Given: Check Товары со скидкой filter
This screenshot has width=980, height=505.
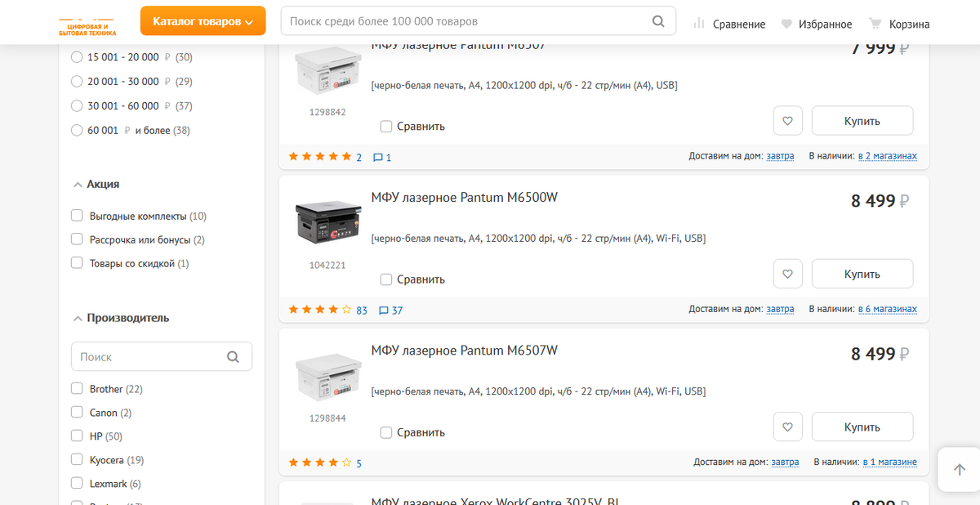Looking at the screenshot, I should (x=77, y=263).
